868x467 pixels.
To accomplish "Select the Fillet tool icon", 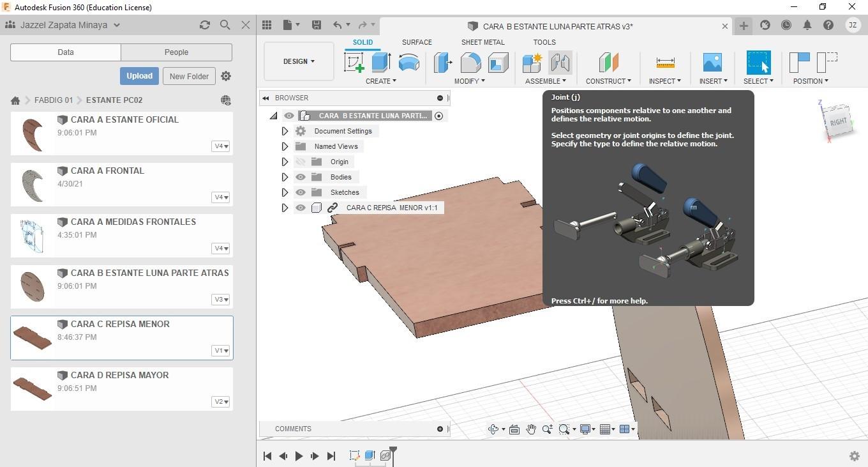I will pos(470,63).
